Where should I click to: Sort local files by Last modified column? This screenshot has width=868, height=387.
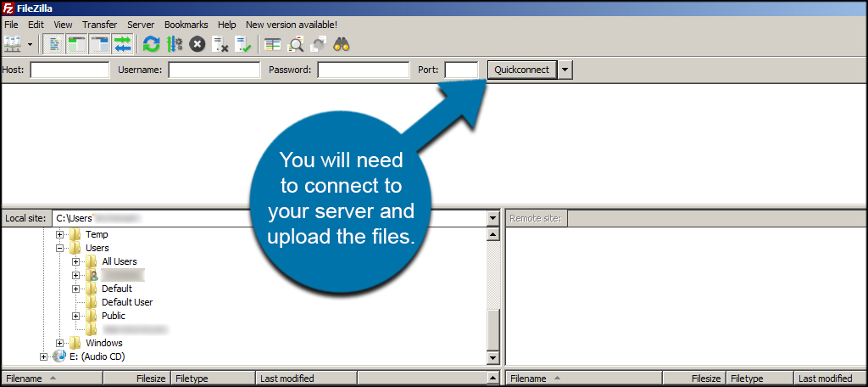(x=307, y=379)
